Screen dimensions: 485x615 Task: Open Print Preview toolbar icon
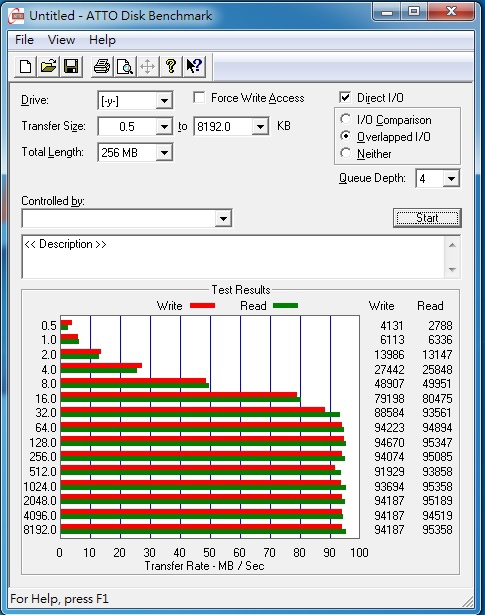[x=125, y=66]
